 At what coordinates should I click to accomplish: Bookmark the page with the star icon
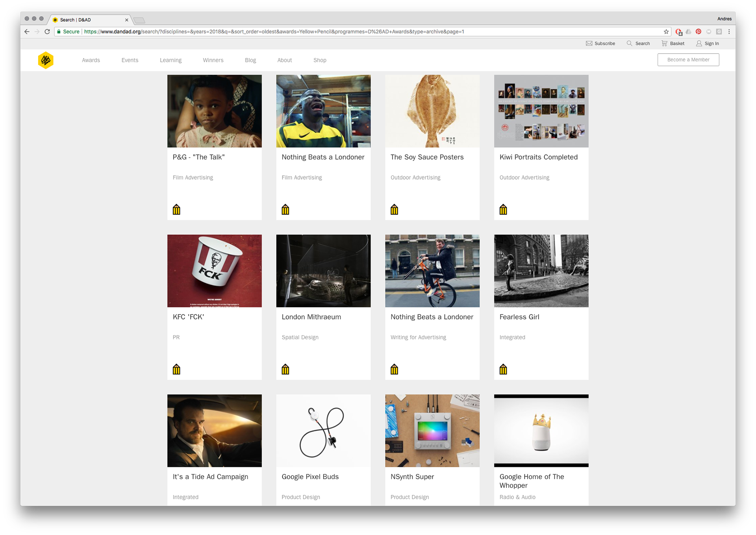[666, 32]
